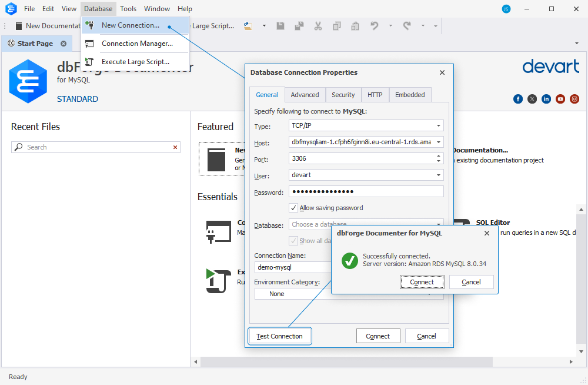Screen dimensions: 588x385
Task: Open the Redo history dropdown arrow
Action: pos(423,26)
